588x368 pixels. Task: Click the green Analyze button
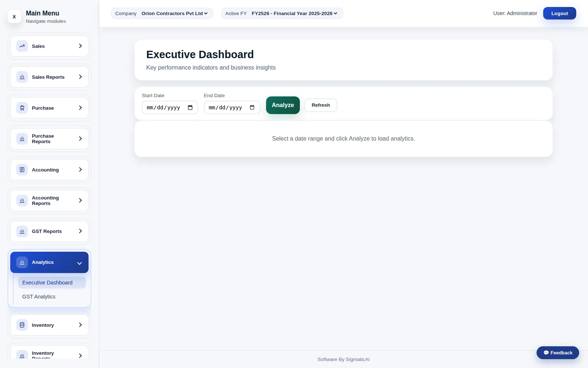click(283, 105)
